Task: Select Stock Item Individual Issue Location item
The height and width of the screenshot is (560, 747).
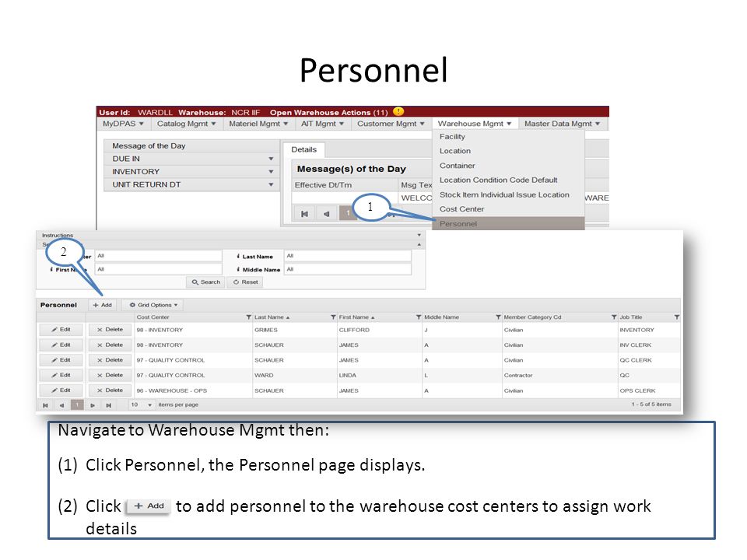Action: click(508, 194)
